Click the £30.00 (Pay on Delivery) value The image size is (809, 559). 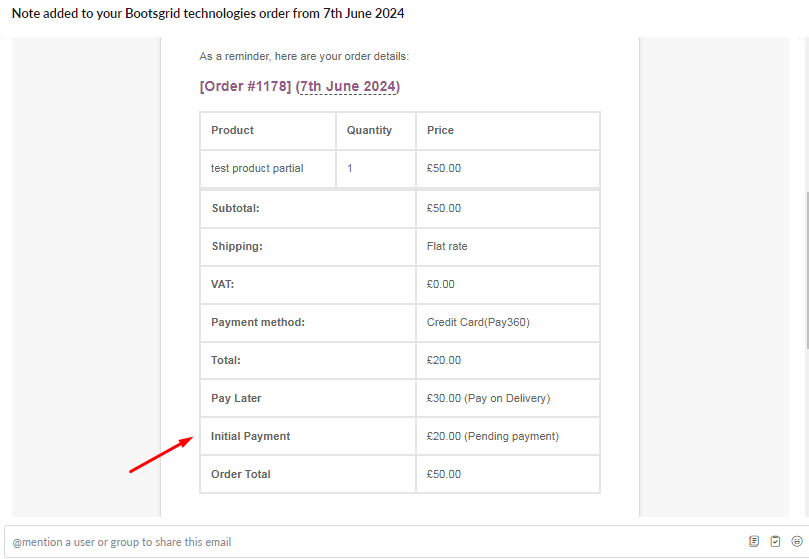488,398
